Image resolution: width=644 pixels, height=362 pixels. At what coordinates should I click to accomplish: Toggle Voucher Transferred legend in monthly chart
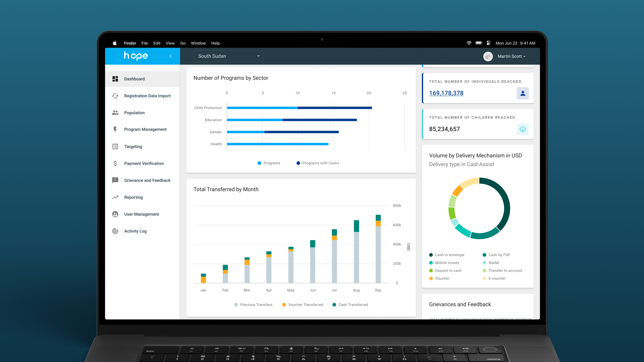pyautogui.click(x=303, y=305)
